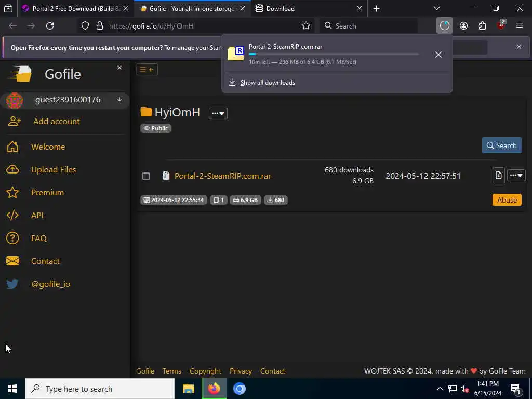Click the Add account link
The width and height of the screenshot is (532, 399).
[56, 121]
